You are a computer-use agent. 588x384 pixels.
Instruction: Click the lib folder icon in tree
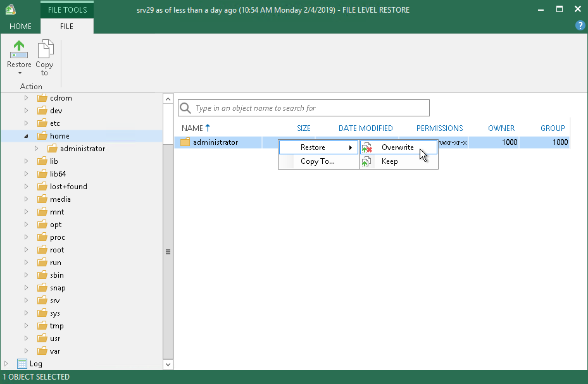pyautogui.click(x=42, y=161)
